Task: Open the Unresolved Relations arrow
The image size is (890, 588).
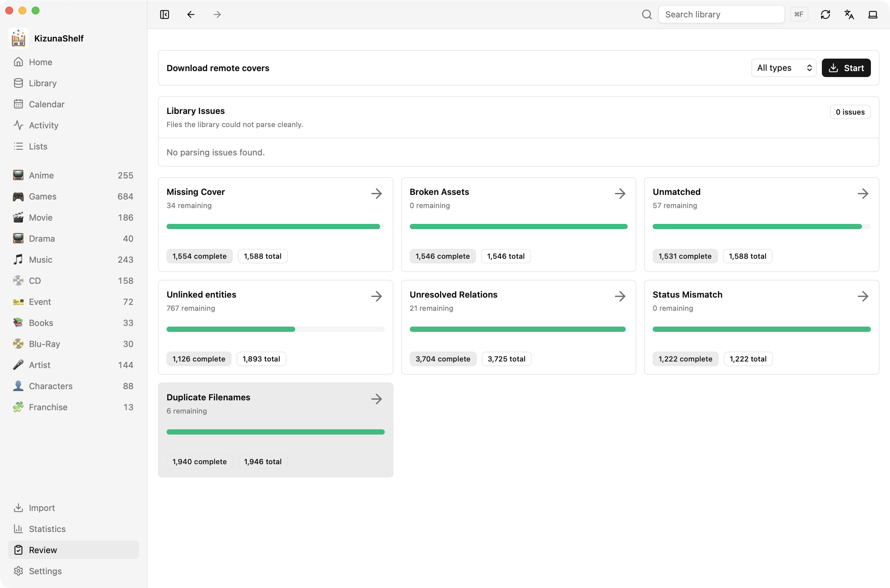Action: (620, 296)
